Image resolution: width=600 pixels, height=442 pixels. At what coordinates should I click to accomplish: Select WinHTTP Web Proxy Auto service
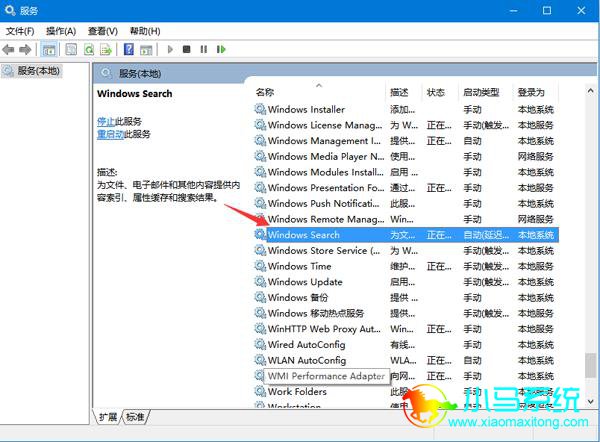coord(404,329)
